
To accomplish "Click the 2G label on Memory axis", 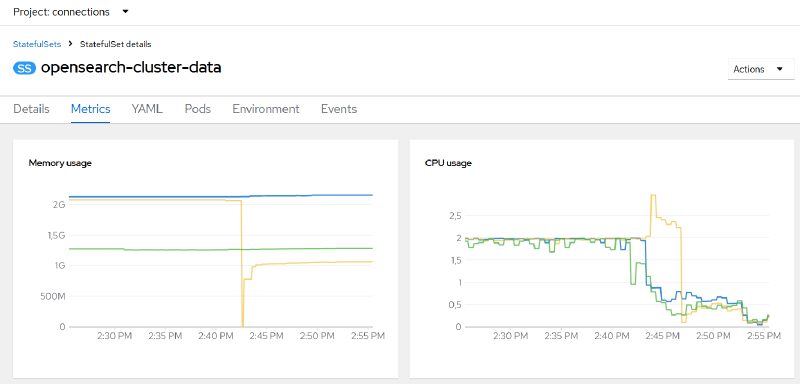I will 60,205.
